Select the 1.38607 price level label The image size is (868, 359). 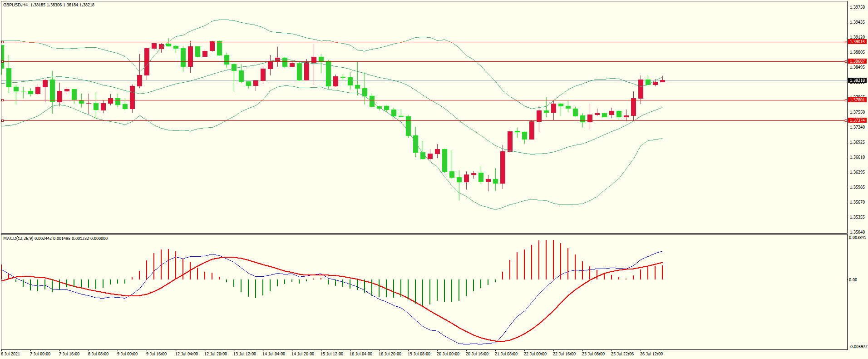[857, 61]
